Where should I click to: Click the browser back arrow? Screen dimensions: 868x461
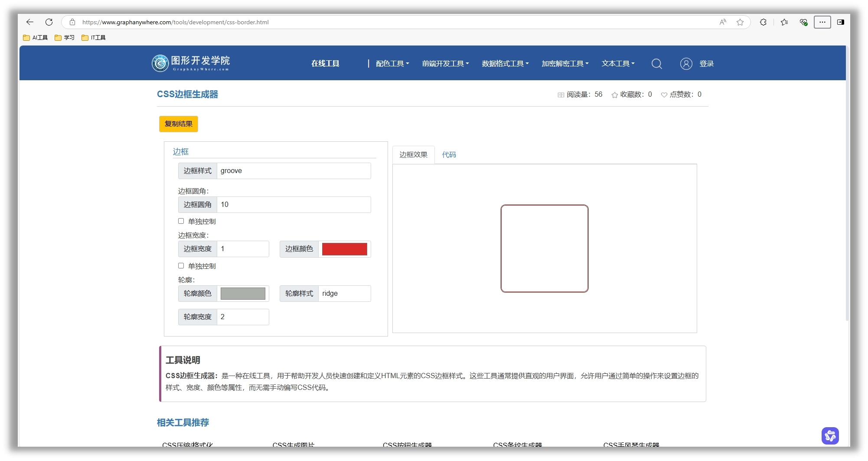click(29, 22)
